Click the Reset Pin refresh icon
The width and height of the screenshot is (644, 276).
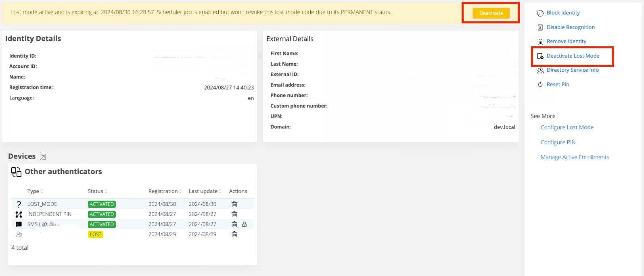pos(540,85)
